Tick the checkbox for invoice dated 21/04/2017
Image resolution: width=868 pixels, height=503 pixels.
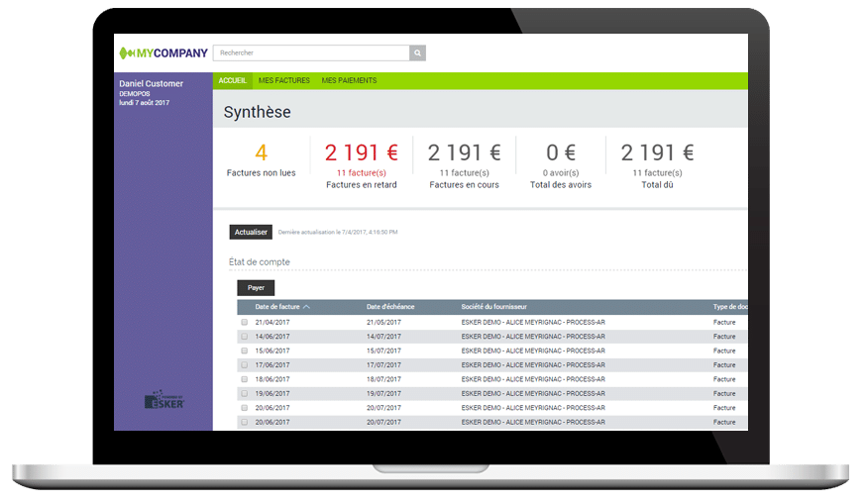click(245, 323)
